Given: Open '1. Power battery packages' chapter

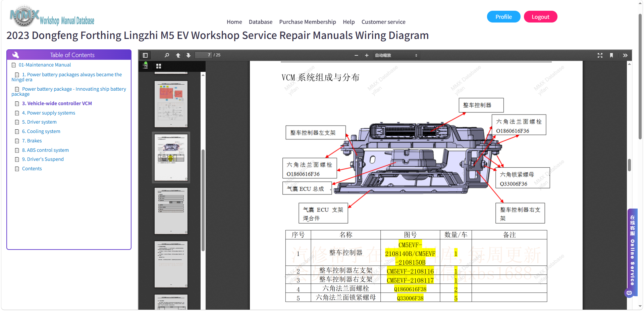Looking at the screenshot, I should coord(67,77).
